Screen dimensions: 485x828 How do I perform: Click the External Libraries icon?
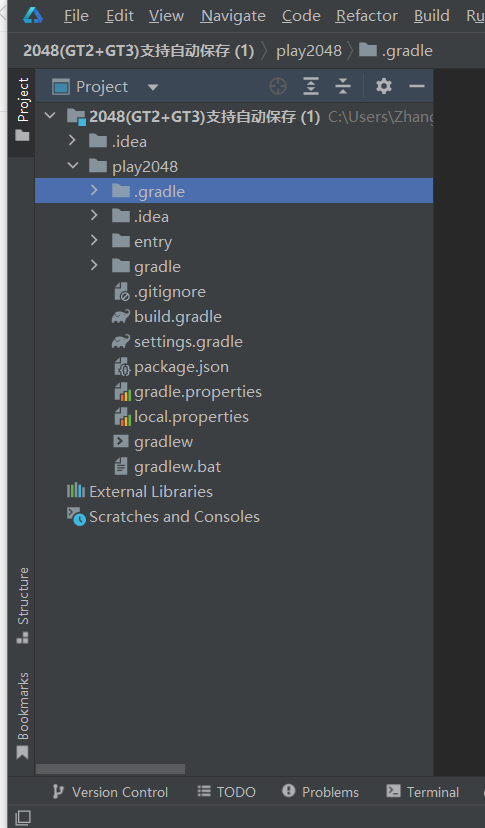point(76,491)
